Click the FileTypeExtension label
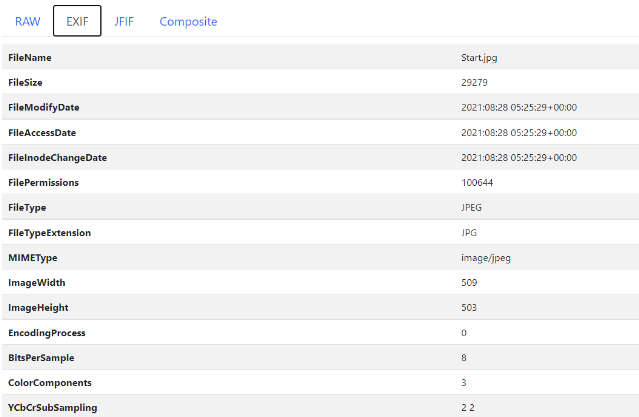The image size is (639, 417). pyautogui.click(x=49, y=233)
